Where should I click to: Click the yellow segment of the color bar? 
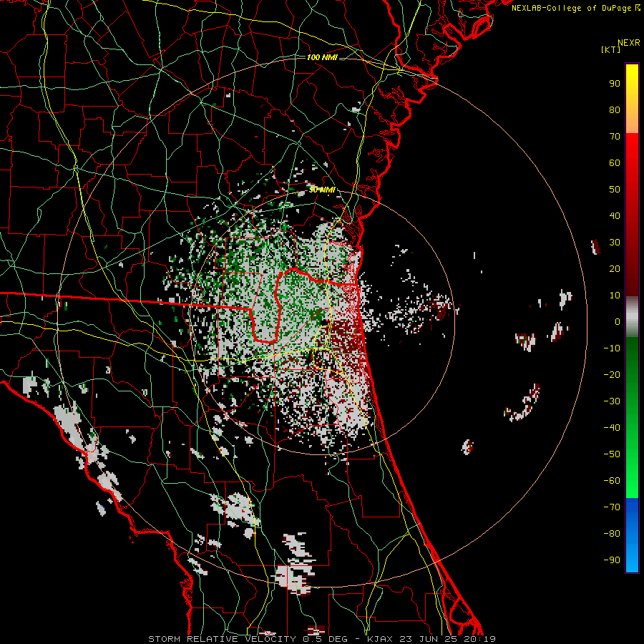[x=632, y=99]
